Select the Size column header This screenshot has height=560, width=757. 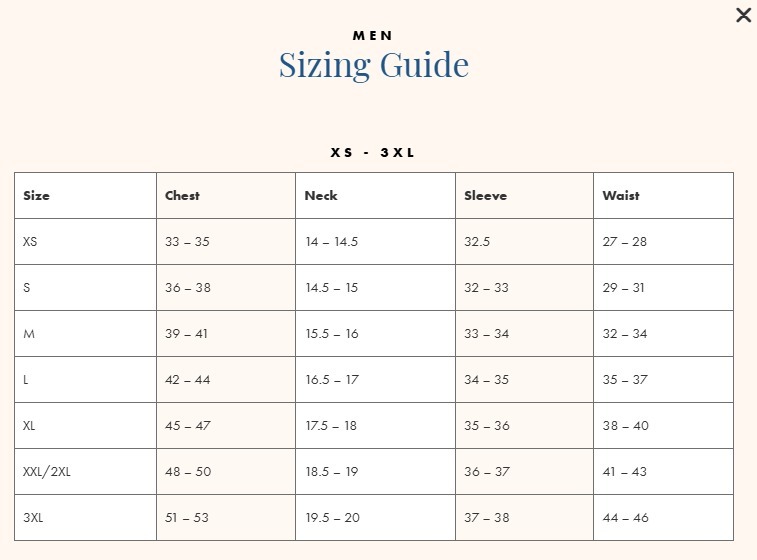point(37,196)
